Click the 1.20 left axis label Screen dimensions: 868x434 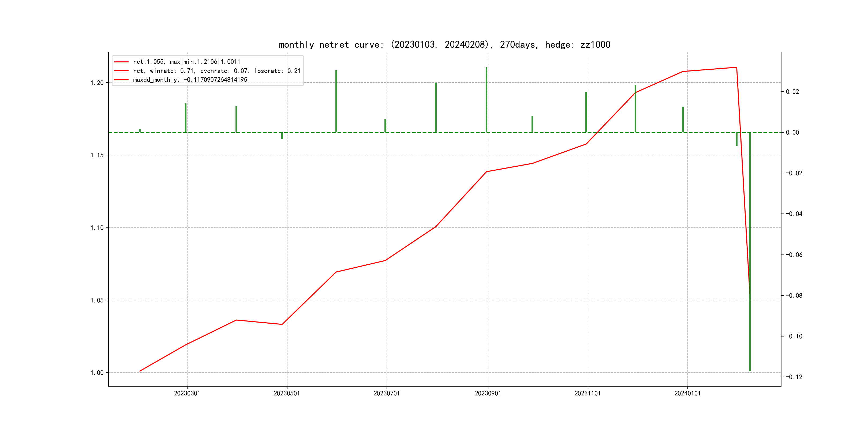[97, 83]
